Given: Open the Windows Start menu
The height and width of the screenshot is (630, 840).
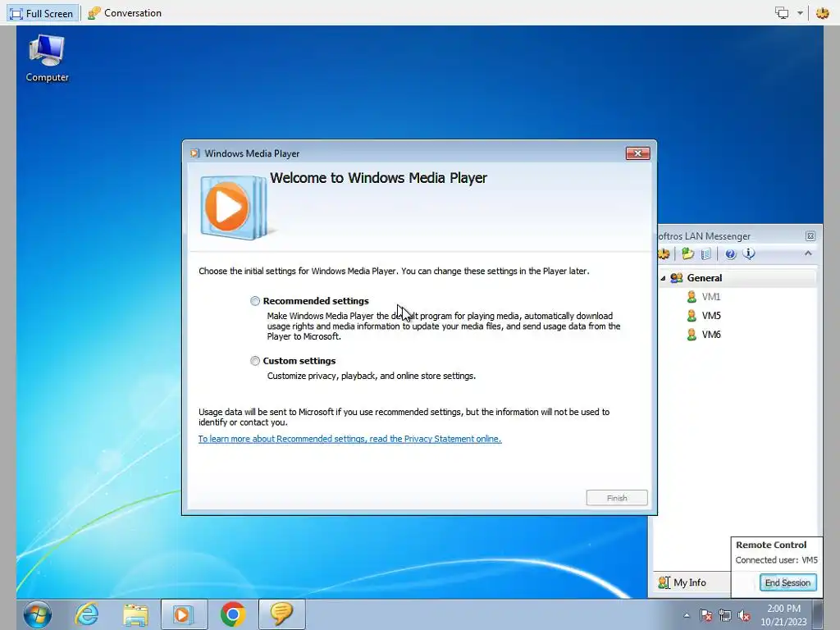Looking at the screenshot, I should 38,614.
